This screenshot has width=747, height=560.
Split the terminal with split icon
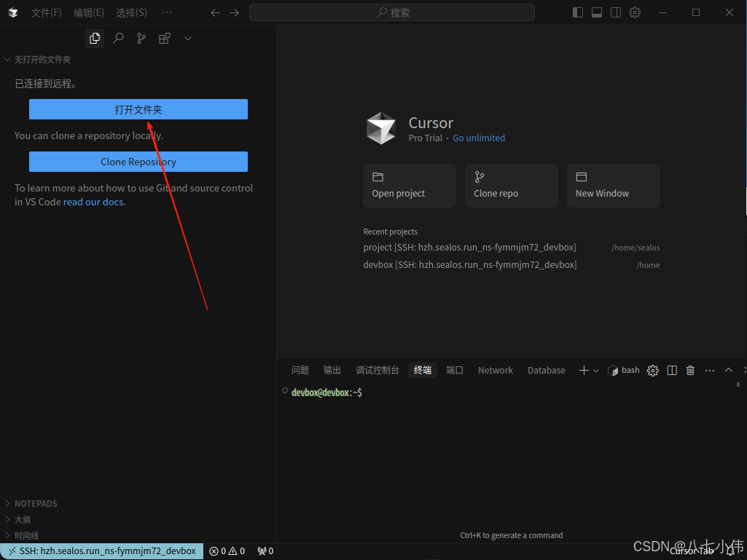coord(672,371)
